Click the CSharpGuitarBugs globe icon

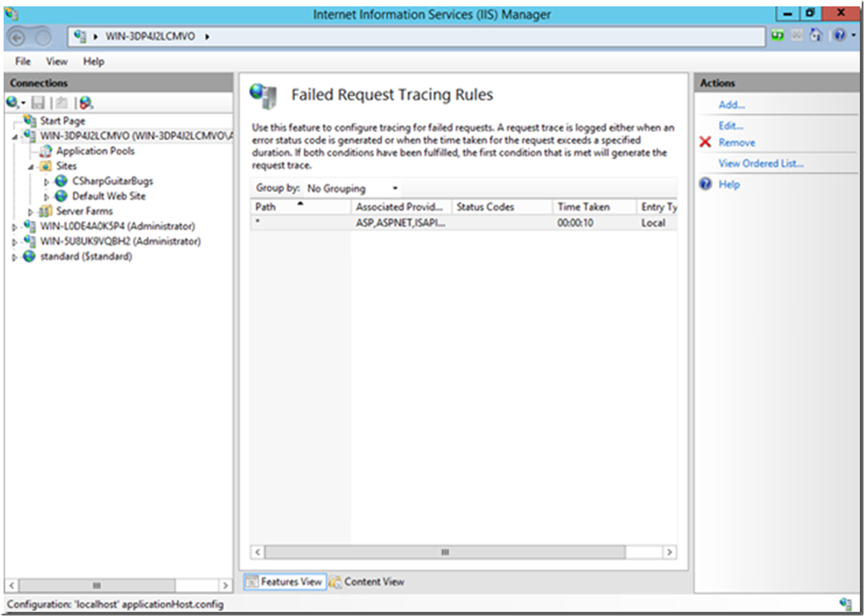(61, 181)
